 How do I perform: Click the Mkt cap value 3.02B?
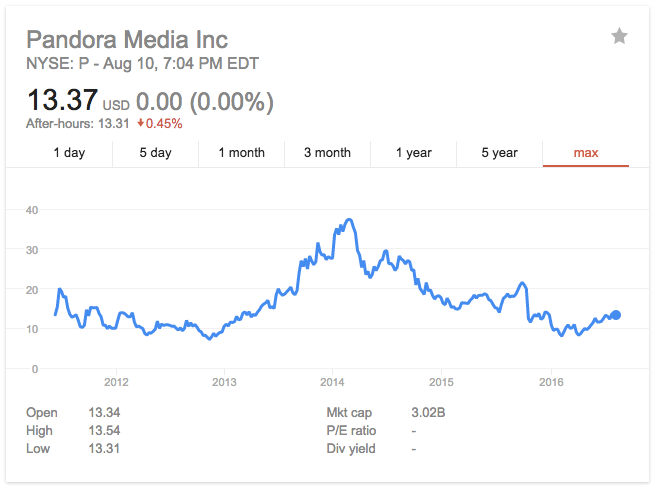(428, 412)
